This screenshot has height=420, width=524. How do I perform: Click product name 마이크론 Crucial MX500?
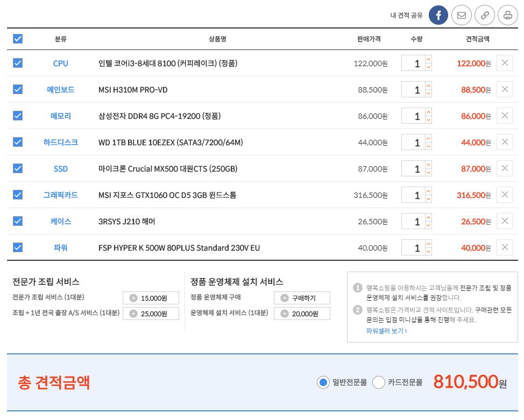168,169
